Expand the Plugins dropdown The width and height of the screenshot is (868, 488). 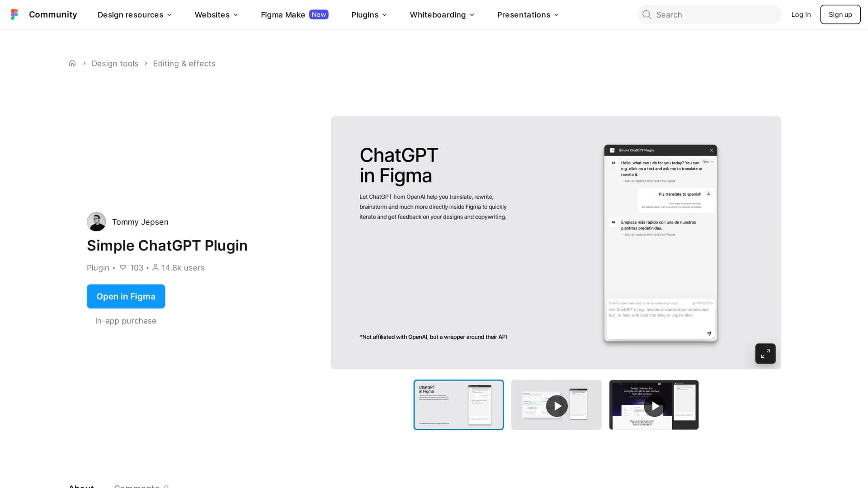coord(369,14)
